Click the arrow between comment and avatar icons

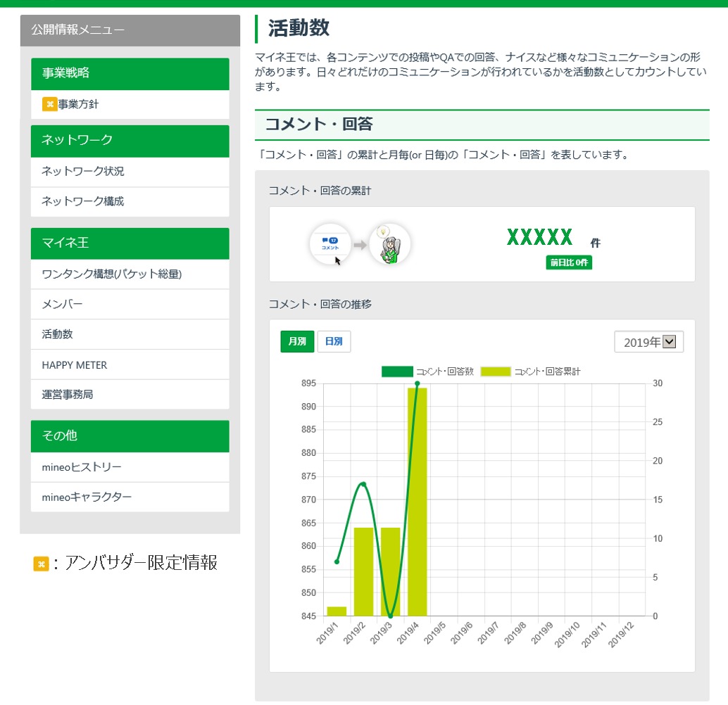coord(360,246)
